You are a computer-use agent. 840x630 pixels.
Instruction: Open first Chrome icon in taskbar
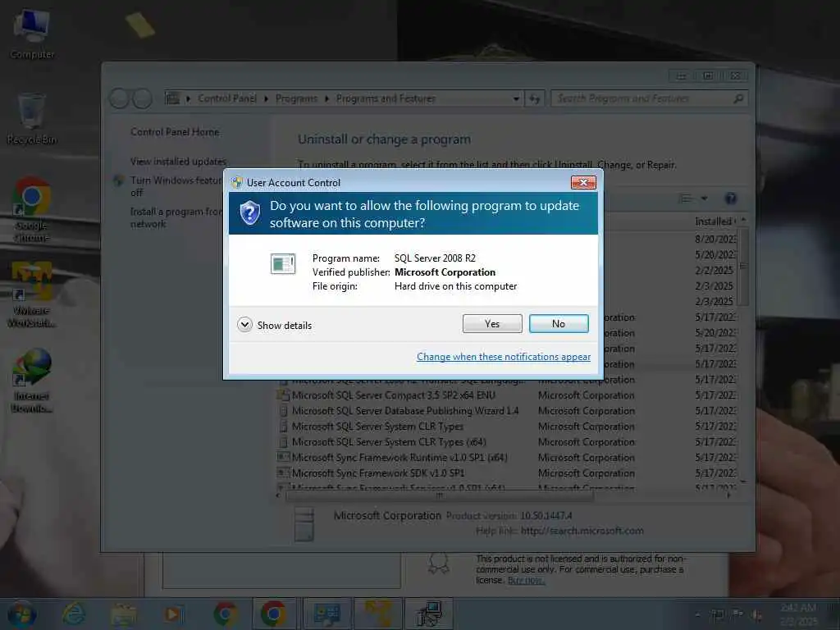(x=225, y=614)
